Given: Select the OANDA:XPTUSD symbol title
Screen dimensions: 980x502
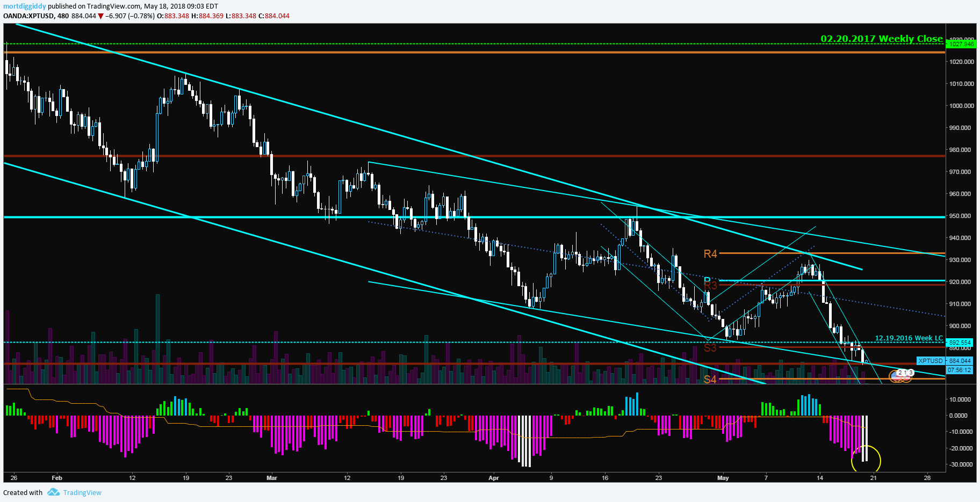Looking at the screenshot, I should 28,16.
